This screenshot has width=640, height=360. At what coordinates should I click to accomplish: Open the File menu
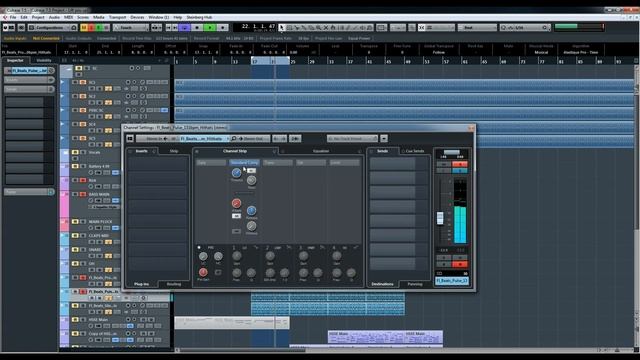(13, 18)
